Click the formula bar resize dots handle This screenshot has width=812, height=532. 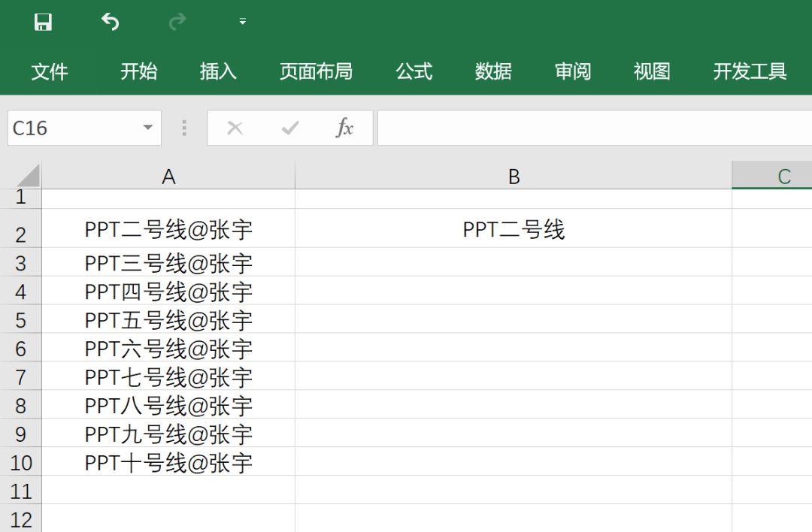pos(184,128)
